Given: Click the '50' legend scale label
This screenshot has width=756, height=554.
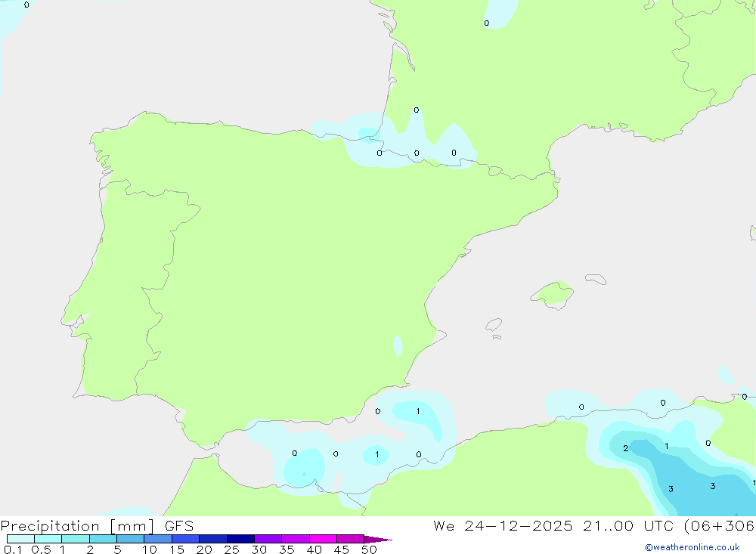Looking at the screenshot, I should (369, 549).
